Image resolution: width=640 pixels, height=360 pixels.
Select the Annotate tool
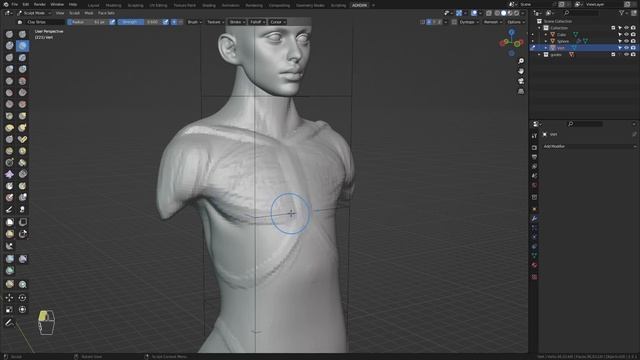[x=9, y=323]
